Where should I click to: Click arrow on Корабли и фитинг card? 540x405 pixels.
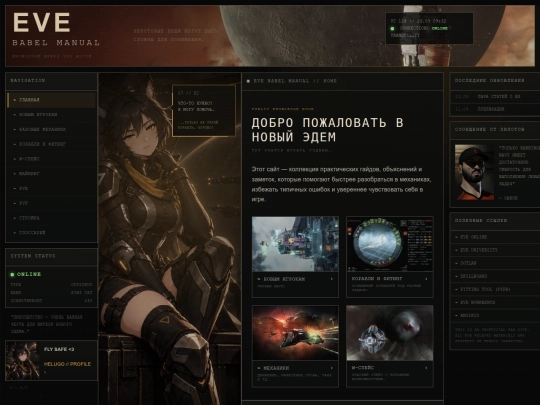point(426,279)
